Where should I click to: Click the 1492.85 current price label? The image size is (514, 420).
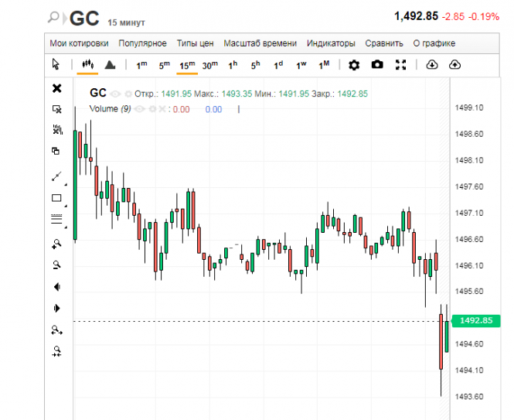coord(476,320)
